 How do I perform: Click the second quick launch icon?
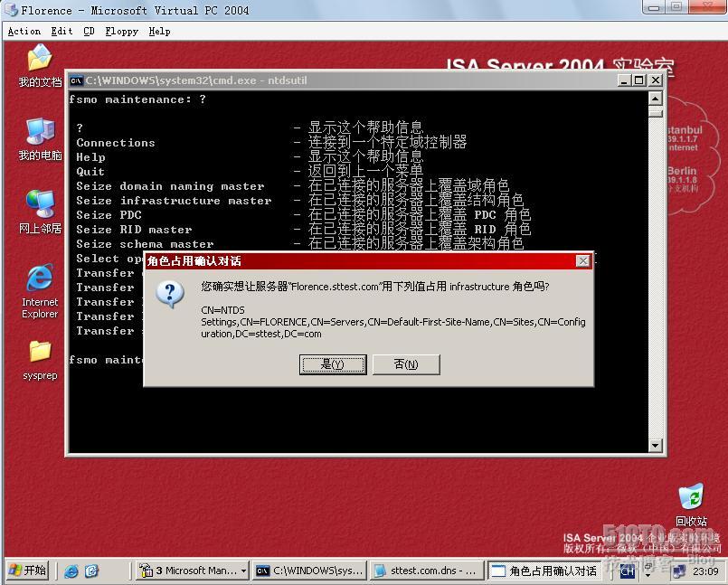tap(91, 571)
